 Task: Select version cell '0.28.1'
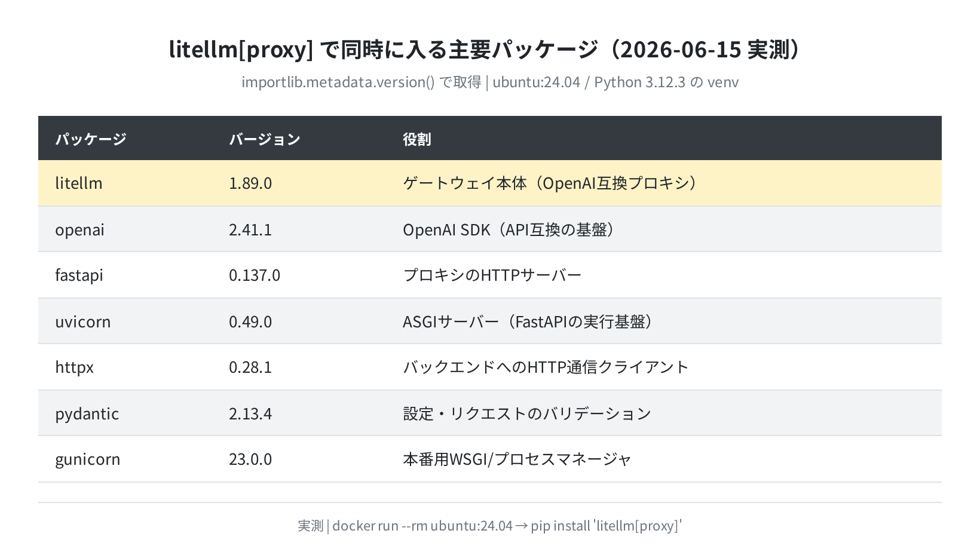(x=250, y=367)
